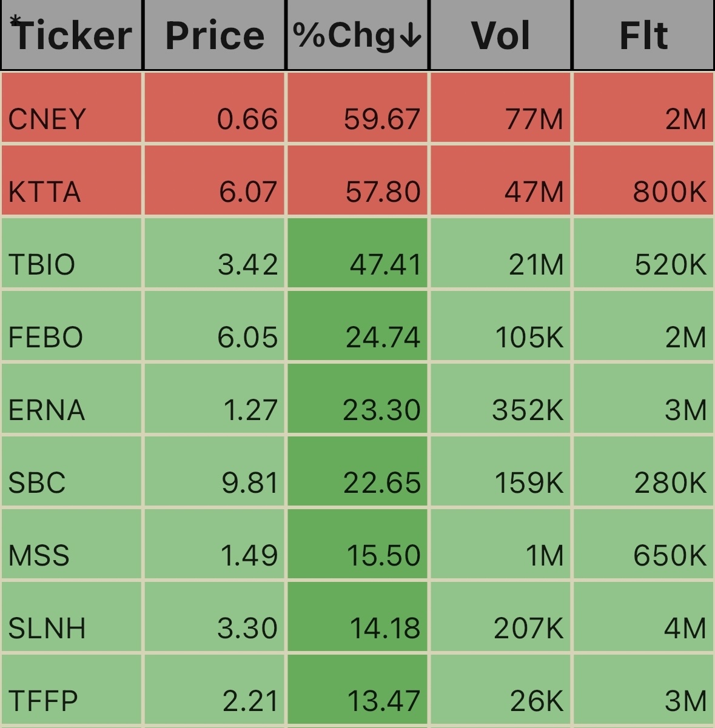Select the ERNA ticker
This screenshot has height=728, width=715.
47,410
